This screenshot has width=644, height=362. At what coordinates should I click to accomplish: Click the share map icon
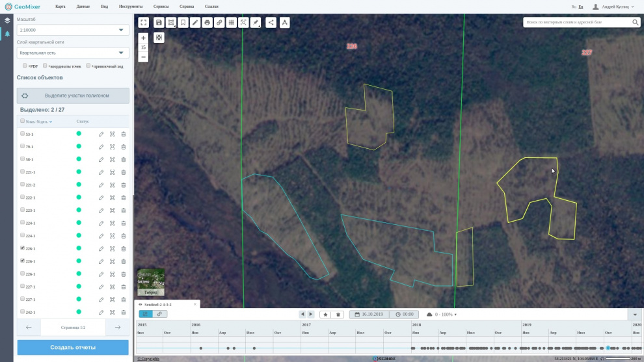[x=271, y=23]
